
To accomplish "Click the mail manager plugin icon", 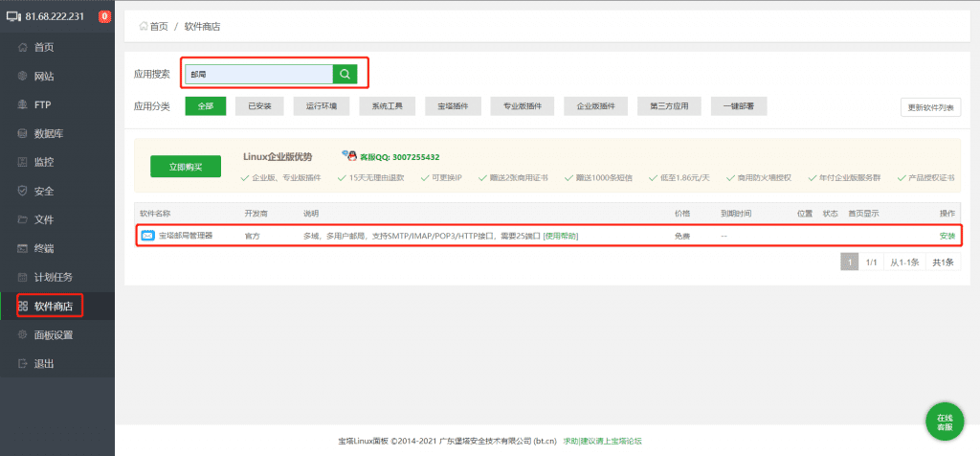I will coord(147,235).
